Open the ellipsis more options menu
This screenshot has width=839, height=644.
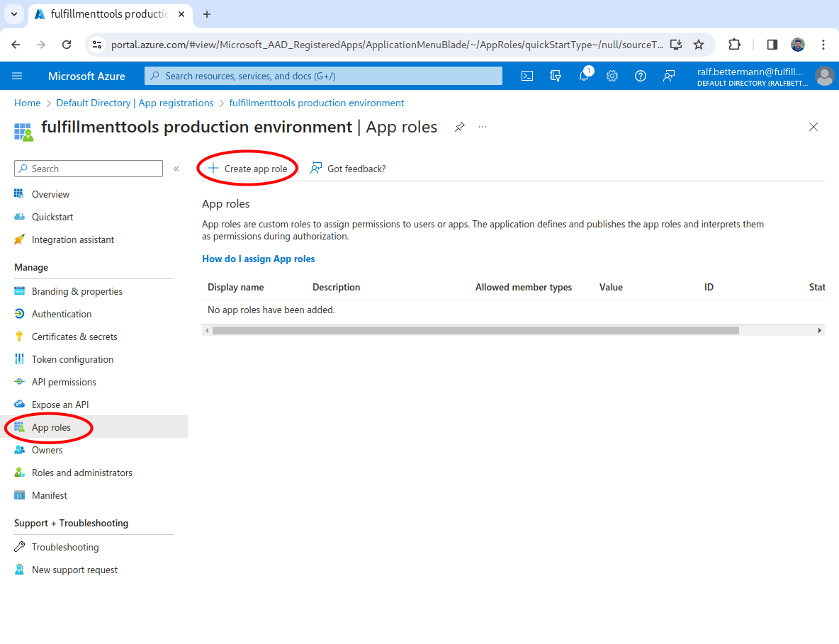[x=483, y=127]
